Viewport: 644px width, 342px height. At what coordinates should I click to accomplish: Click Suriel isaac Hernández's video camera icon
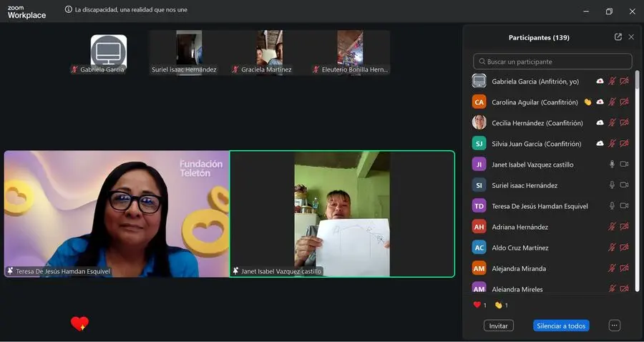(x=624, y=185)
